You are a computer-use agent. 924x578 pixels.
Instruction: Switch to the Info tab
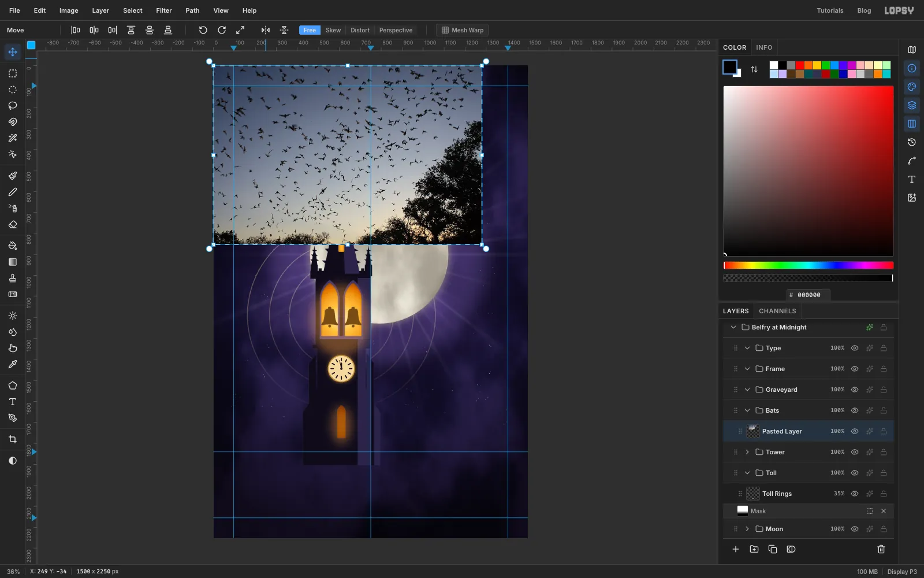pyautogui.click(x=764, y=47)
